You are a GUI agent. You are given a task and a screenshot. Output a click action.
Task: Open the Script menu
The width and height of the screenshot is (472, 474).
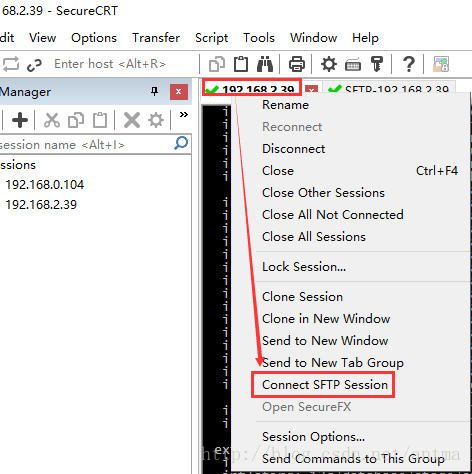(211, 38)
